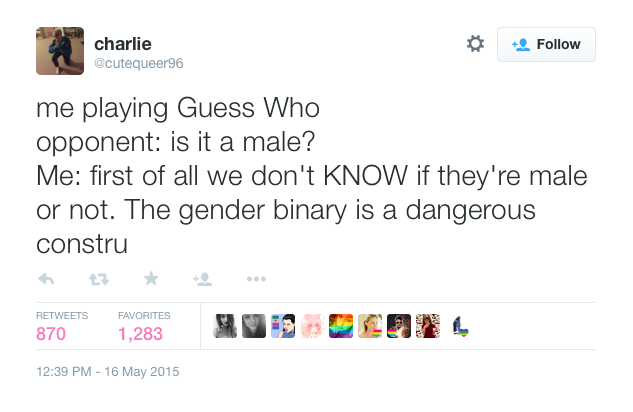Viewport: 633px width, 412px height.
Task: Open the gear settings menu
Action: pos(476,44)
